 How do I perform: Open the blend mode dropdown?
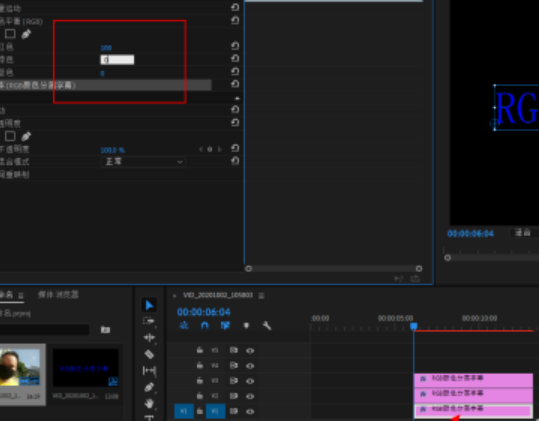coord(143,162)
